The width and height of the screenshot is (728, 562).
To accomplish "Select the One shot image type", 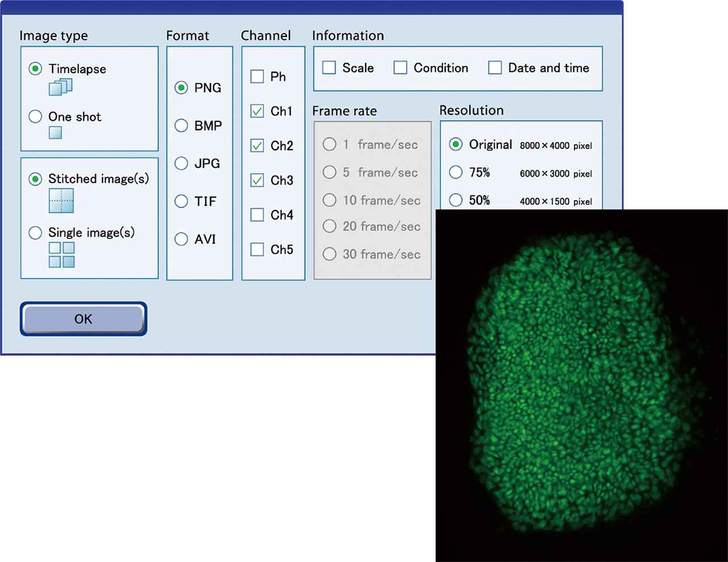I will [35, 117].
